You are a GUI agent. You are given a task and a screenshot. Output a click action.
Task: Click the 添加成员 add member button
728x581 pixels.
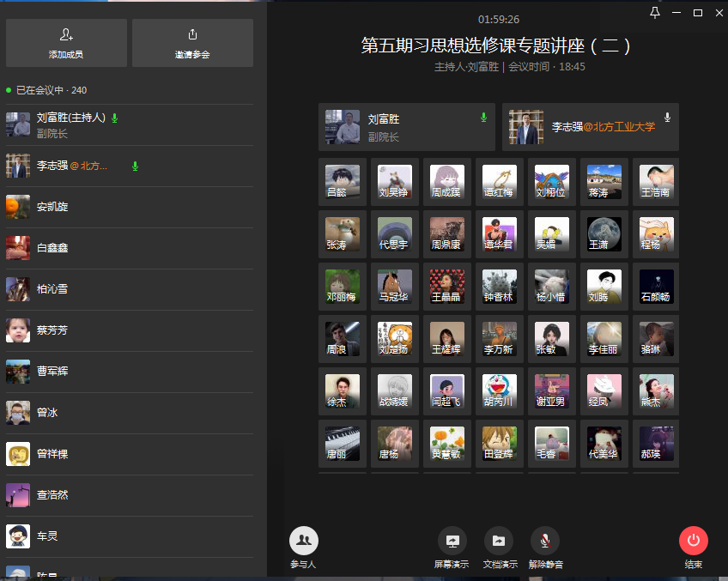(x=66, y=43)
